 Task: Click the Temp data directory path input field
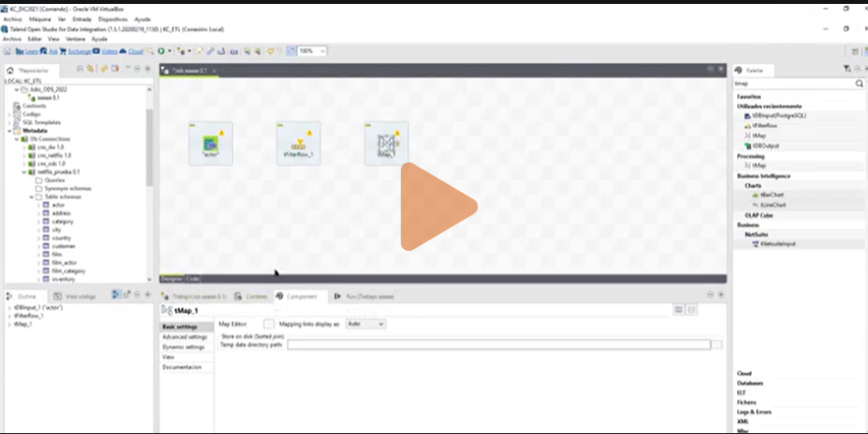click(498, 344)
